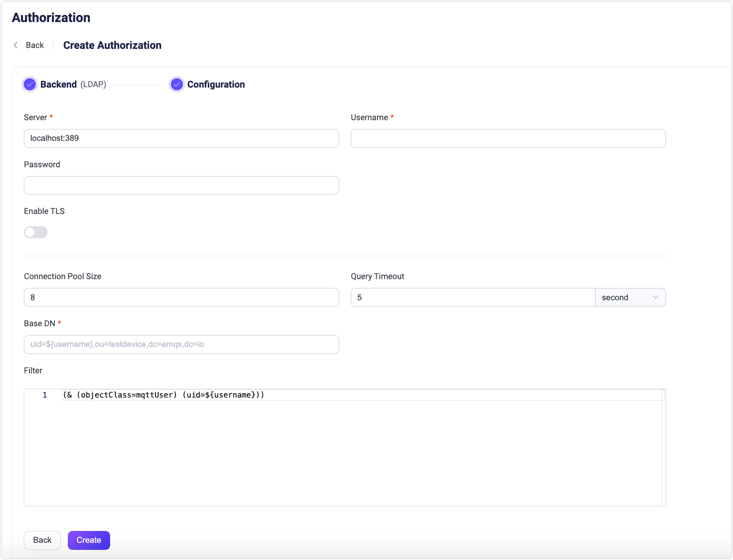Click the Backend (LDAP) step checkmark icon
Viewport: 733px width, 560px height.
click(30, 84)
